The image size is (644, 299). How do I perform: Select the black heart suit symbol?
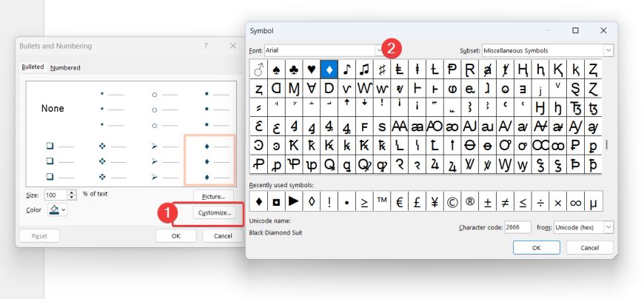312,70
